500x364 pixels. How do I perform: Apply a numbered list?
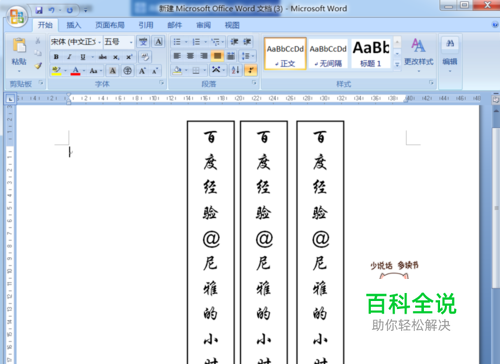196,42
